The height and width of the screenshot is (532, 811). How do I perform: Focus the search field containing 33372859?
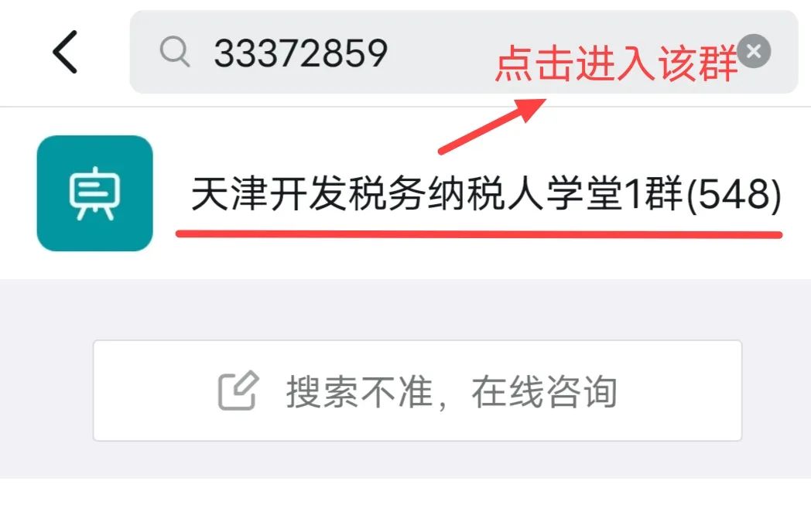click(x=464, y=52)
